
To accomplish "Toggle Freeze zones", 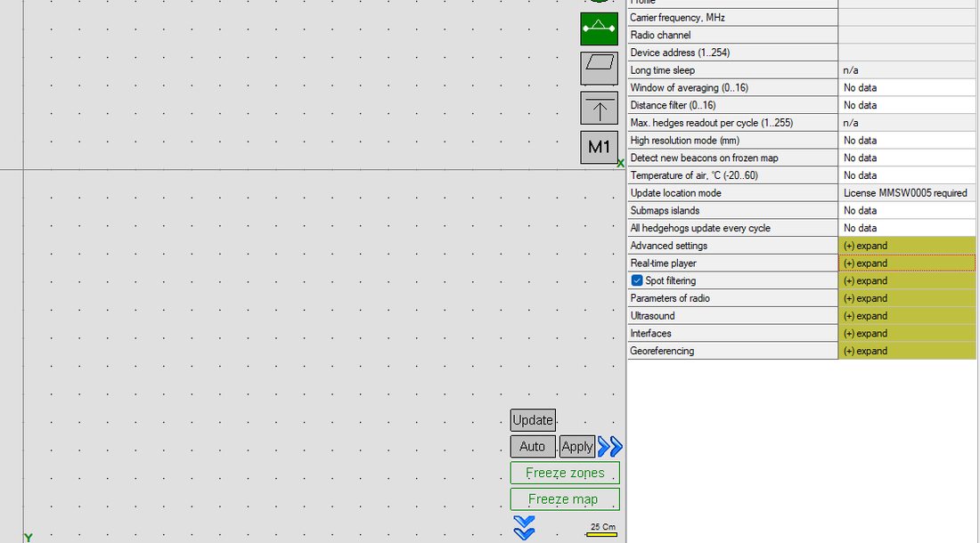I will pos(565,473).
